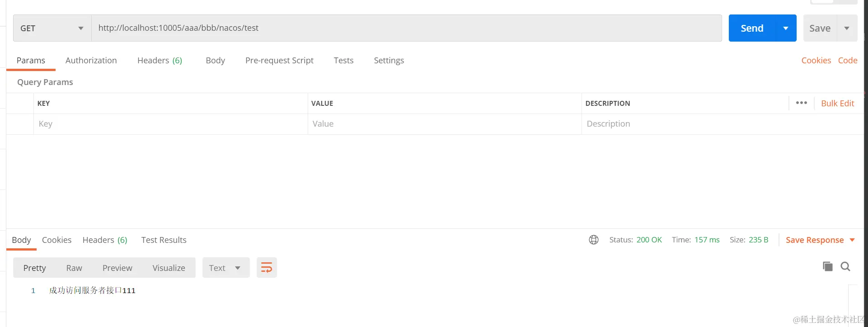This screenshot has width=868, height=327.
Task: Select the Preview view mode
Action: 117,268
